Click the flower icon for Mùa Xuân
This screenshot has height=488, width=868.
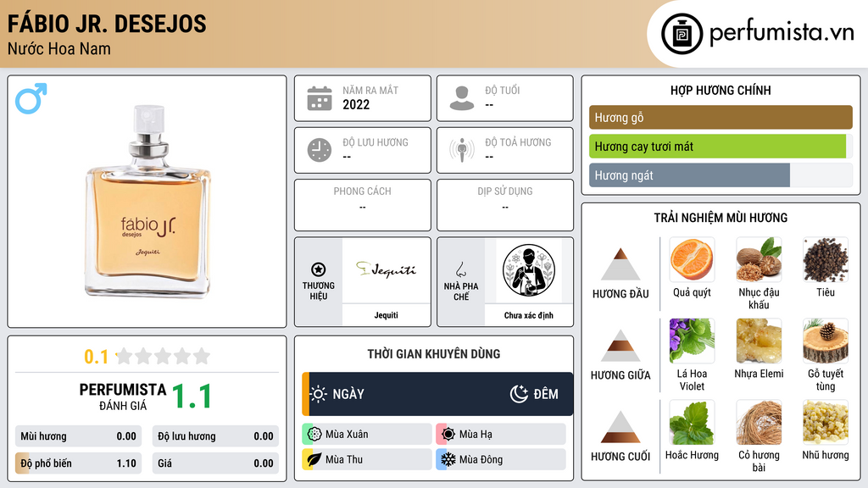[x=314, y=435]
